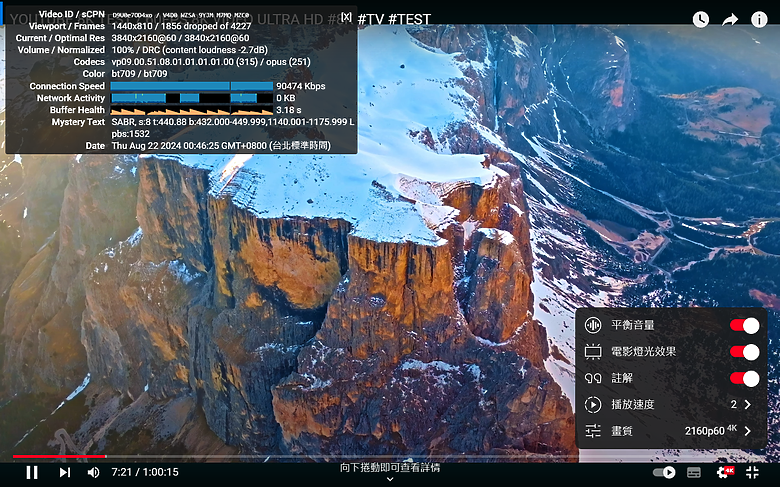Click 向下捲動即可查看詳情 text
780x487 pixels.
(x=390, y=468)
